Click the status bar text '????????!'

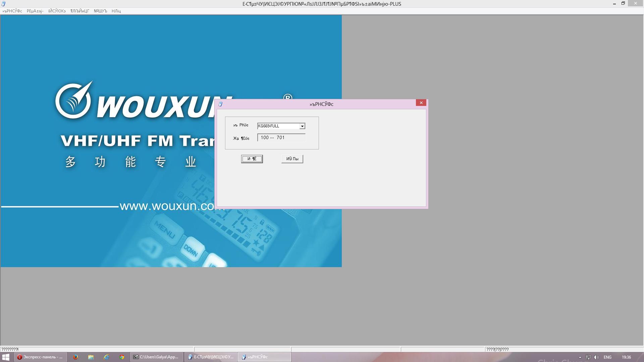(10, 349)
